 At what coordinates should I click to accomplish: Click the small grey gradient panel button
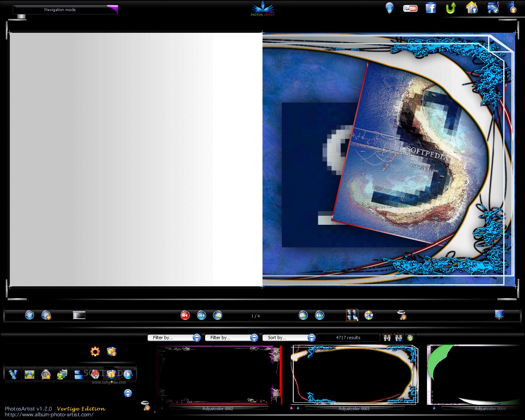(79, 315)
